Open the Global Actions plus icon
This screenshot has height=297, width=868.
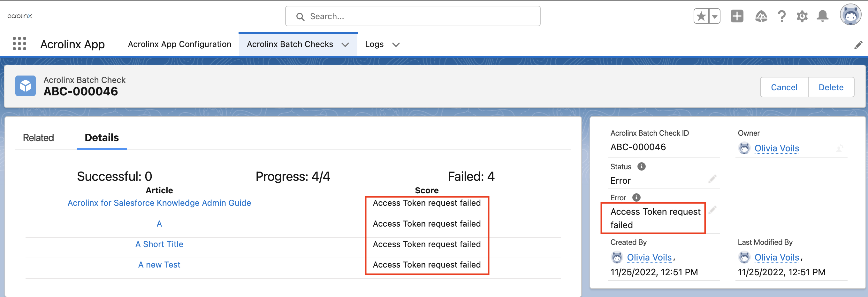[737, 16]
